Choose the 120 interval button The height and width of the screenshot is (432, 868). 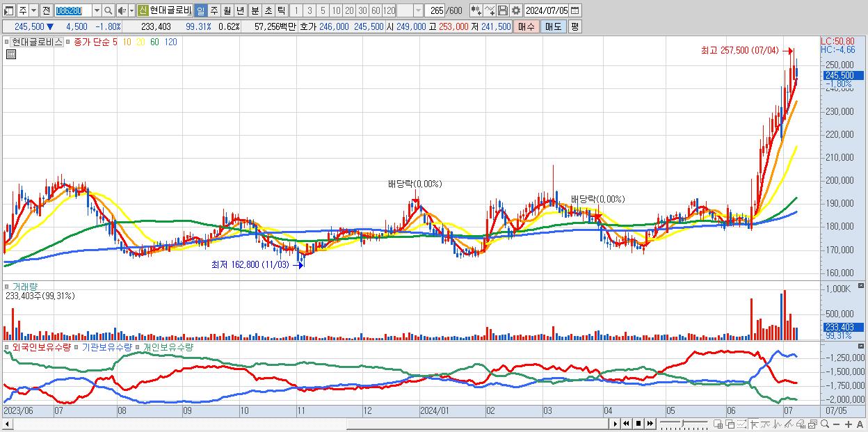click(x=389, y=10)
